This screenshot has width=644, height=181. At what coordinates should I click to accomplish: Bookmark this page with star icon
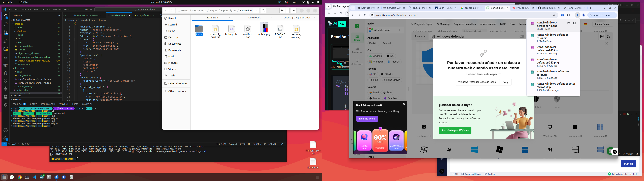click(554, 15)
